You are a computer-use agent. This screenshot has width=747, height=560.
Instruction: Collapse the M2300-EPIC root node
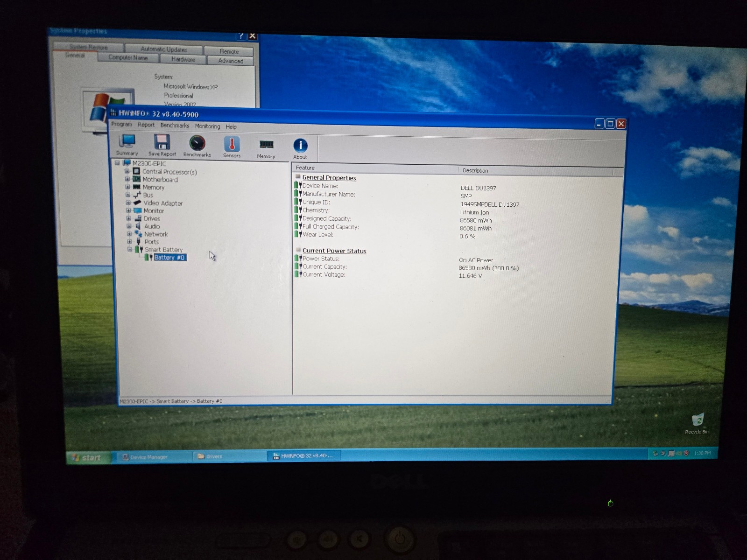[117, 163]
